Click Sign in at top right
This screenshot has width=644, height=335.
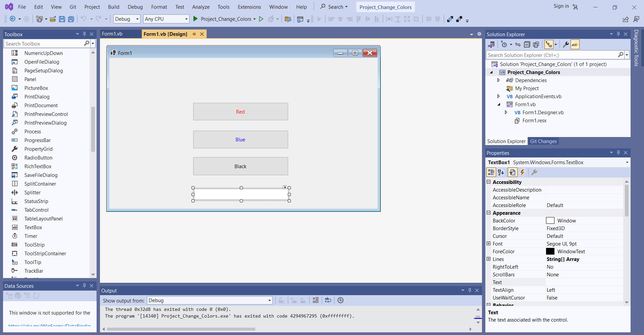(561, 6)
